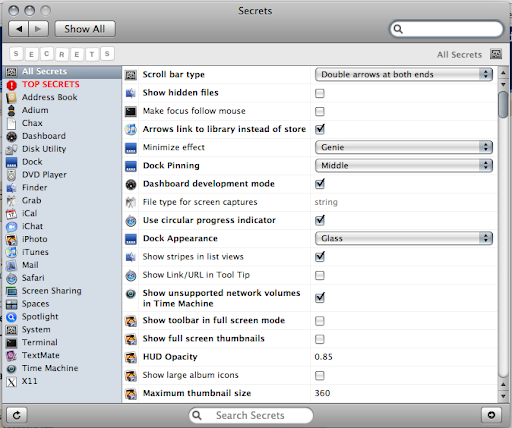512x428 pixels.
Task: Click the Safari icon beside circular progress indicator
Action: pos(131,221)
